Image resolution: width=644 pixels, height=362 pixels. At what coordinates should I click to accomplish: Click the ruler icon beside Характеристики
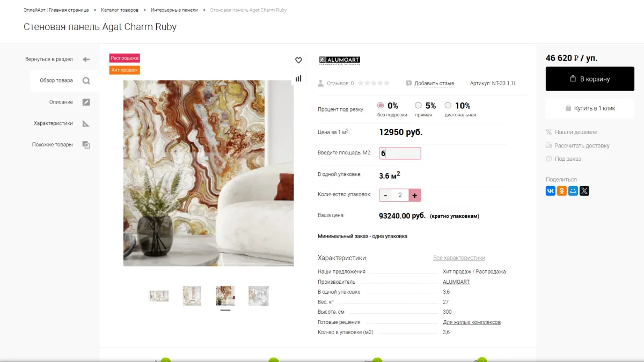point(86,123)
